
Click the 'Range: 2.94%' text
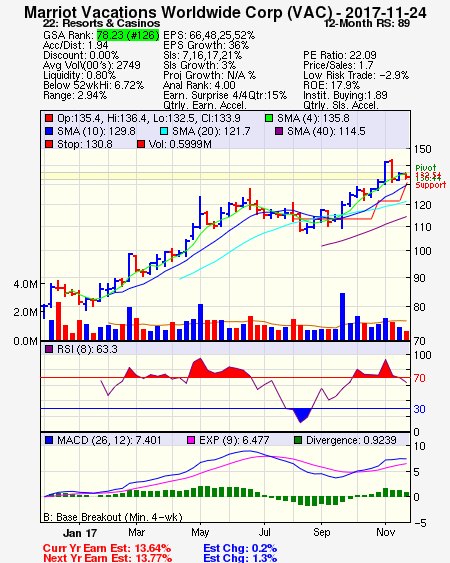coord(75,96)
